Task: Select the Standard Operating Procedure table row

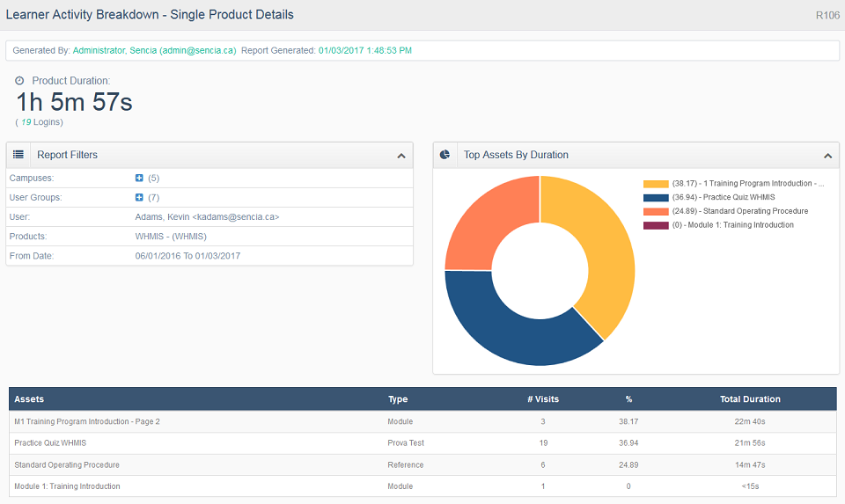Action: tap(422, 464)
